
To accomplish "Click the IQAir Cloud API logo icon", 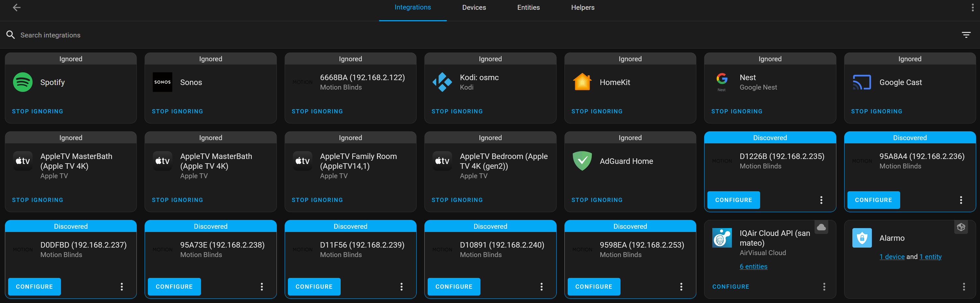I will [x=722, y=238].
